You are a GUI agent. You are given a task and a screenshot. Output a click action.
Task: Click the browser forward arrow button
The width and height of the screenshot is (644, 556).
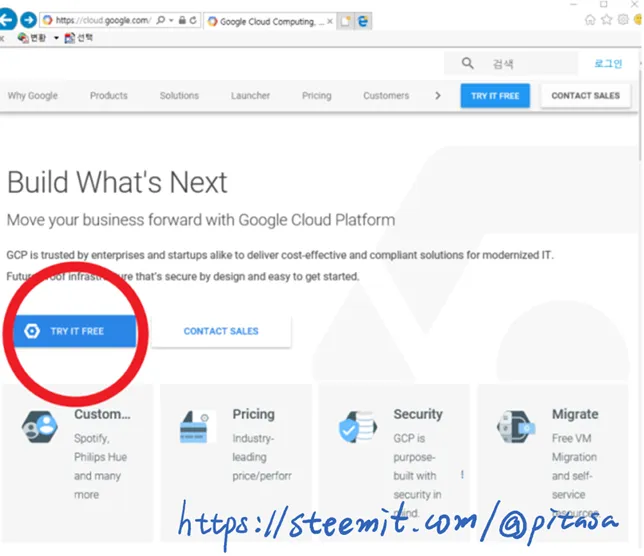28,20
